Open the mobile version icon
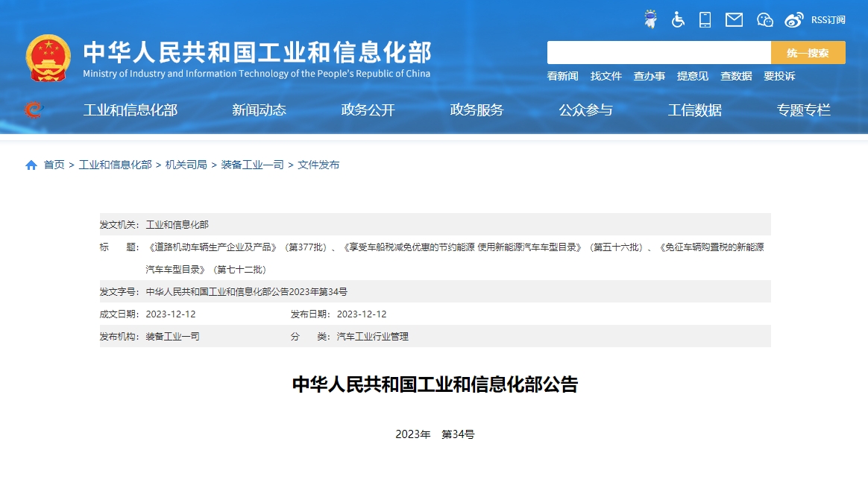Viewport: 868px width, 488px height. (705, 19)
